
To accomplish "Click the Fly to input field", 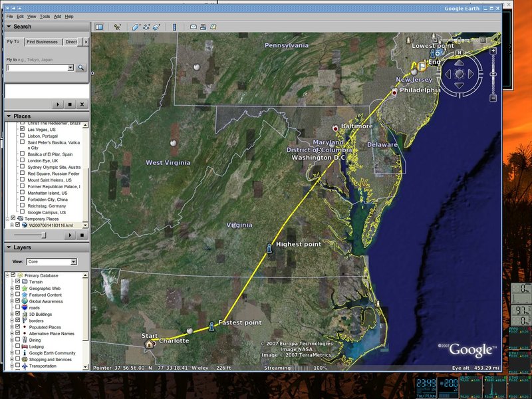I will pyautogui.click(x=37, y=68).
